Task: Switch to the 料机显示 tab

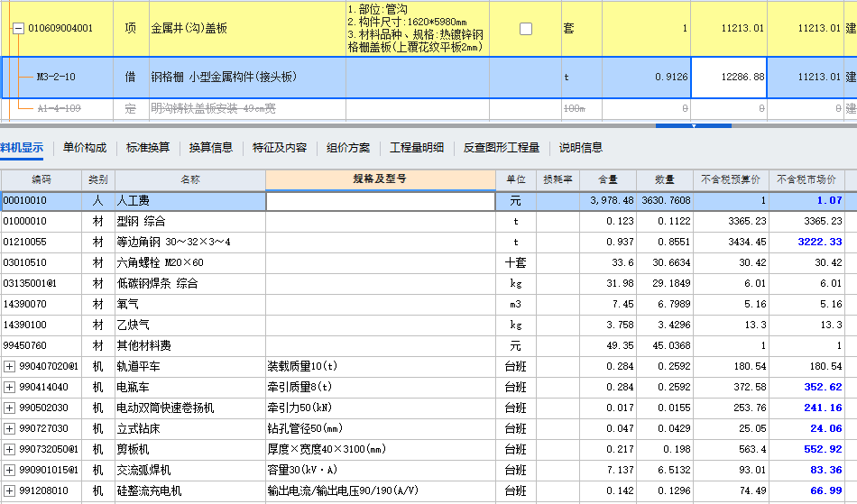Action: pyautogui.click(x=22, y=148)
